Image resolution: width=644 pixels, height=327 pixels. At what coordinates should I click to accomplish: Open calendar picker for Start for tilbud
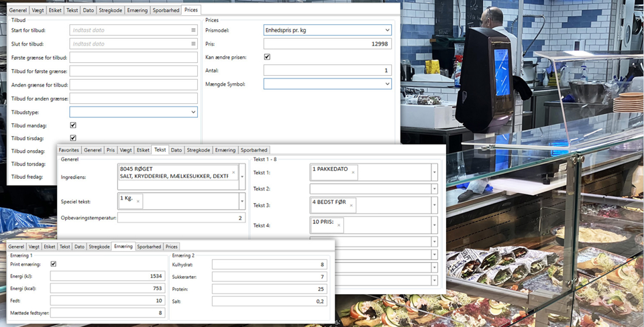(193, 30)
